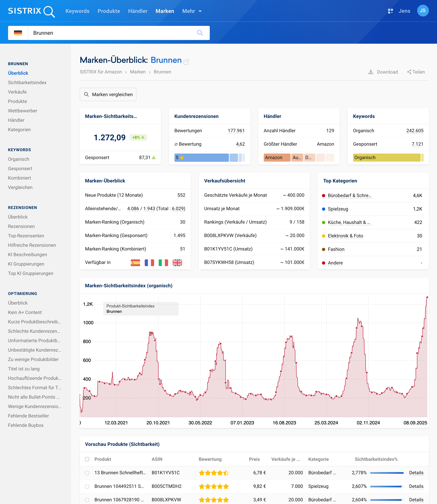Screen dimensions: 437x504
Task: Click the search magnifier icon in search box
Action: tap(200, 33)
